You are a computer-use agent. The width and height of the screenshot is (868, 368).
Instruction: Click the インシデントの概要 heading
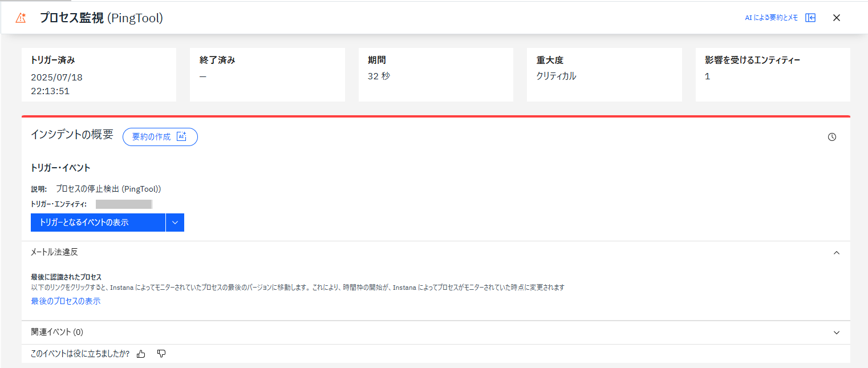(72, 135)
